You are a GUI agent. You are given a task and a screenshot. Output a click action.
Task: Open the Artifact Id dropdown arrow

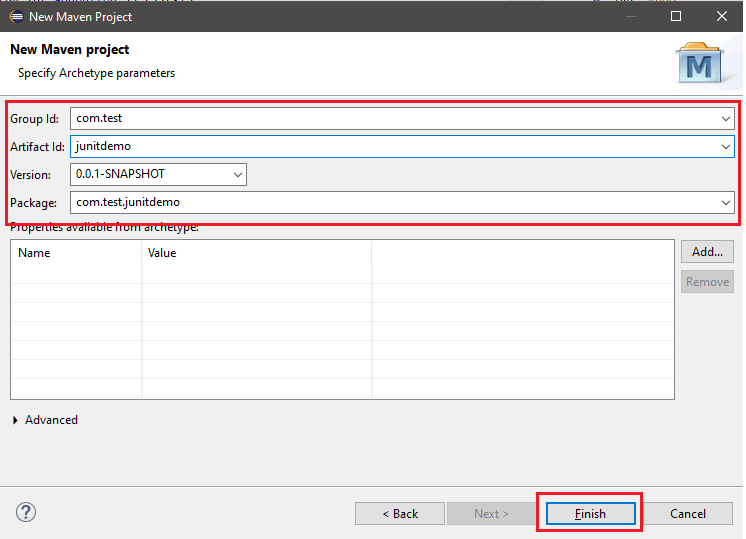coord(726,146)
